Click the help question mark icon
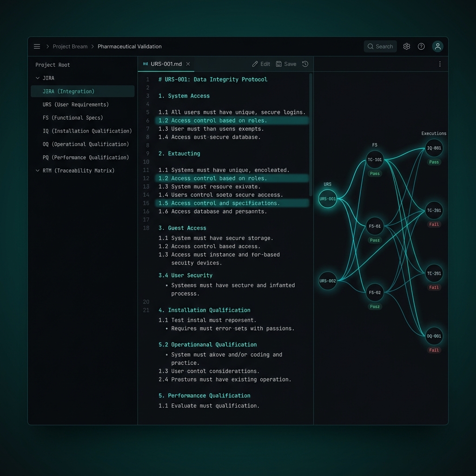Screen dimensions: 476x476 coord(421,46)
